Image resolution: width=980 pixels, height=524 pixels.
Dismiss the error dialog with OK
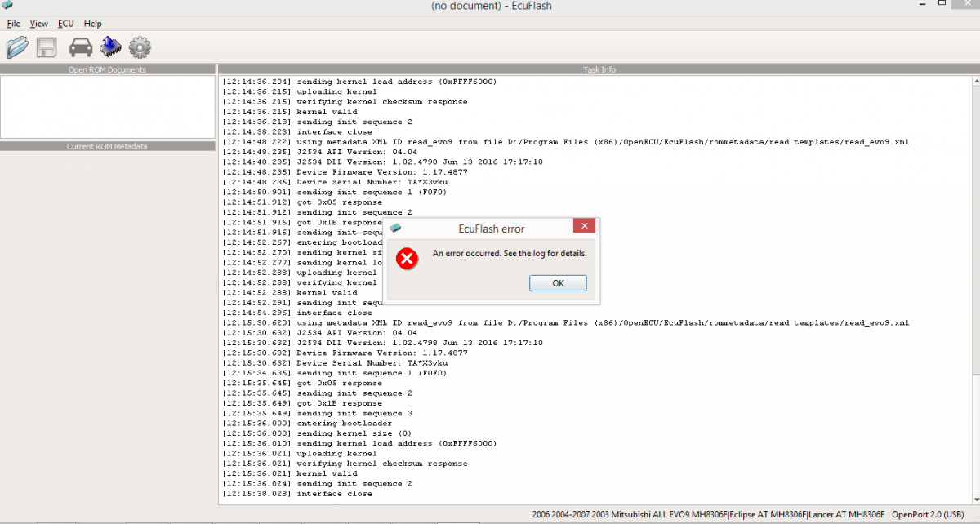558,283
